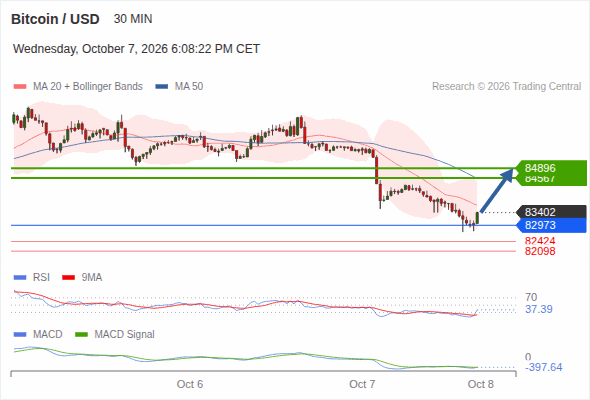Click the MACD value -397.64

coord(544,367)
